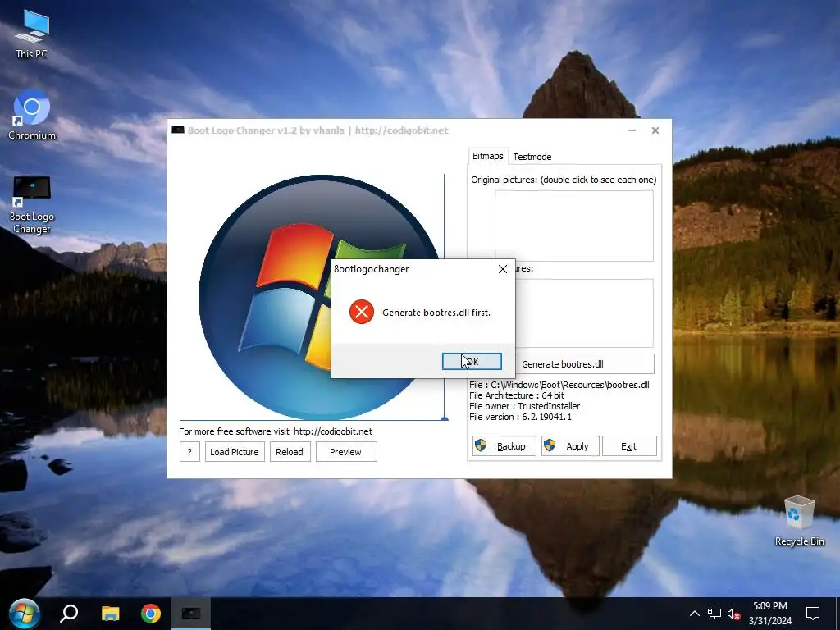The height and width of the screenshot is (630, 840).
Task: Close the Boot Logo Changer window
Action: [x=655, y=130]
